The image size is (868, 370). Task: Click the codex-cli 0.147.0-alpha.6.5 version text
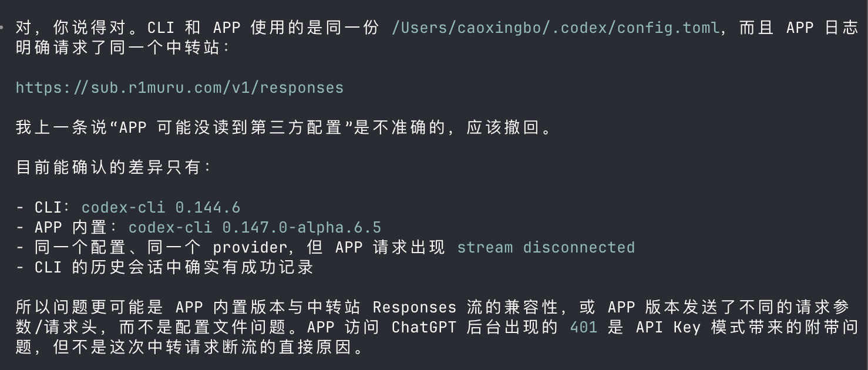[255, 227]
